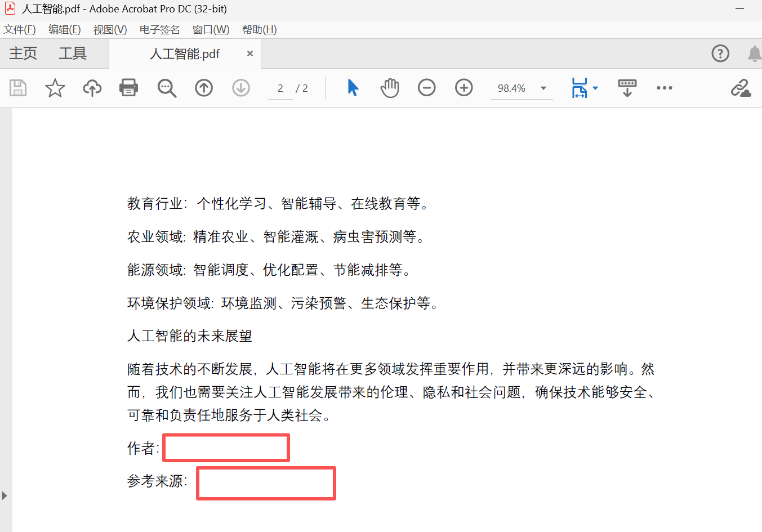Click the search magnifier icon
762x532 pixels.
click(166, 88)
